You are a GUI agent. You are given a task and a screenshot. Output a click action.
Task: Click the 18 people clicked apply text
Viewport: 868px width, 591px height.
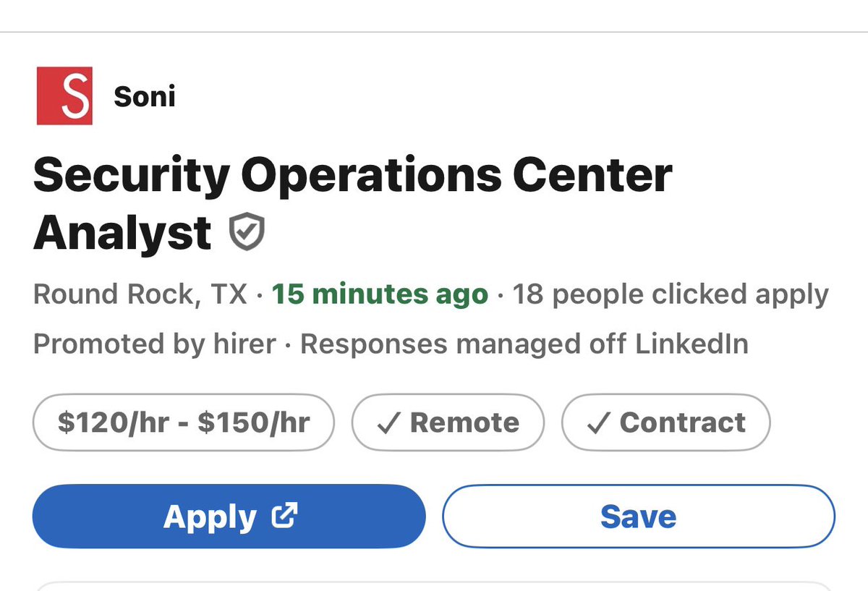(671, 294)
